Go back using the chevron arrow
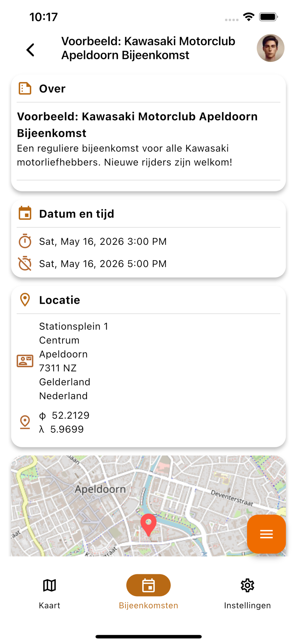297x644 pixels. pyautogui.click(x=31, y=50)
